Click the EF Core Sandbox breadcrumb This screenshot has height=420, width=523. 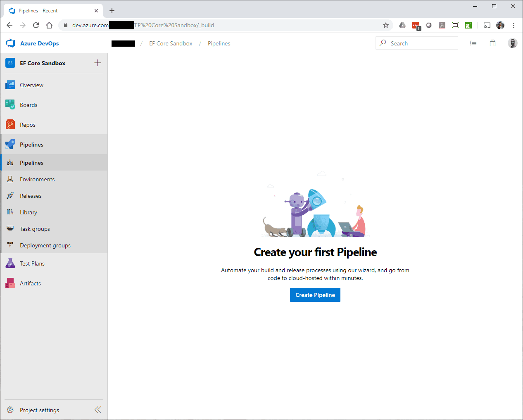[171, 43]
